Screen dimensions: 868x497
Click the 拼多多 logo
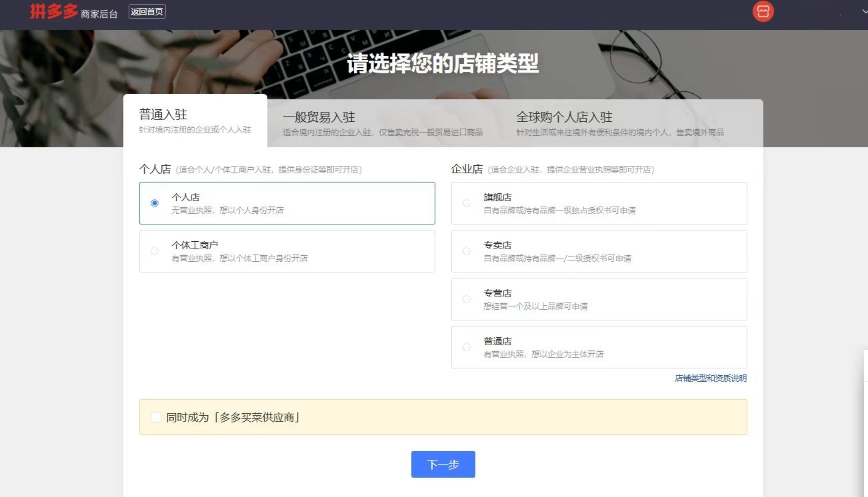click(x=53, y=11)
